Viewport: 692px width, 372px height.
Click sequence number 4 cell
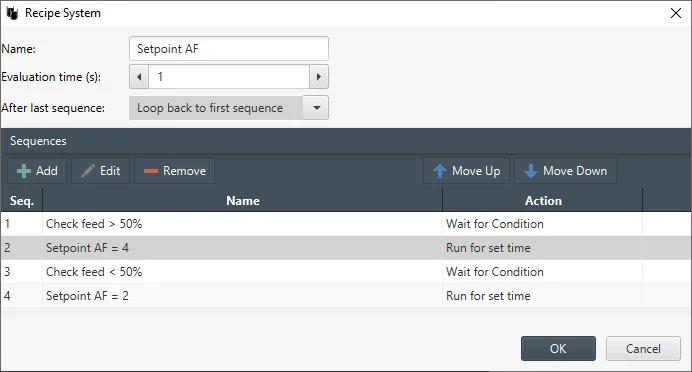[22, 295]
